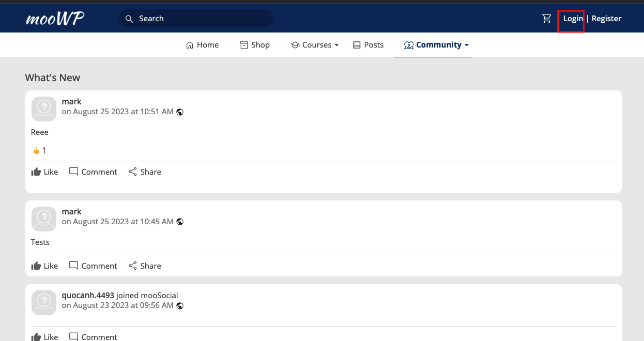Screen dimensions: 644x341
Task: Open the Posts menu item
Action: coord(368,45)
